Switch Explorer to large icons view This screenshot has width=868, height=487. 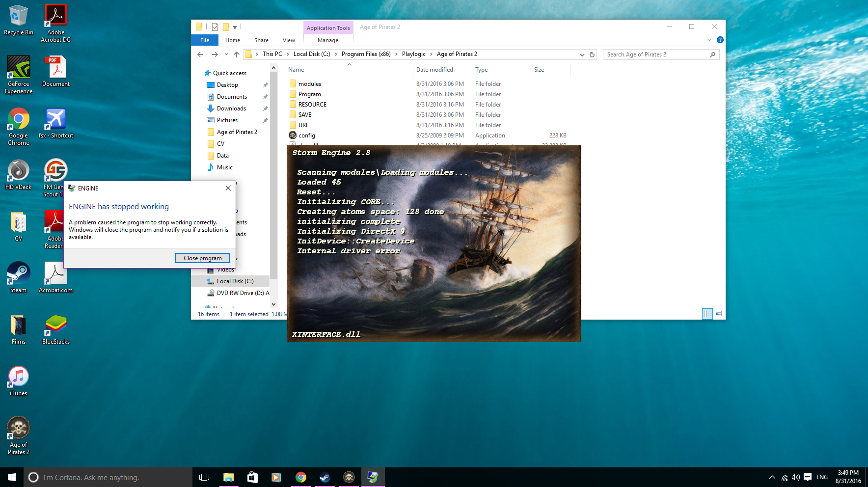[x=718, y=314]
